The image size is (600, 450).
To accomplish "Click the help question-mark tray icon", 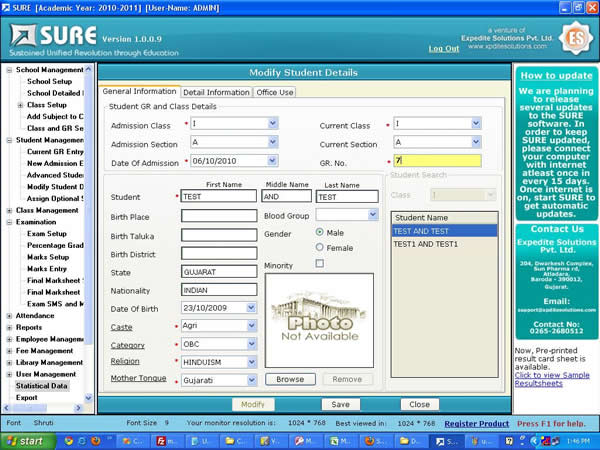I will 509,441.
